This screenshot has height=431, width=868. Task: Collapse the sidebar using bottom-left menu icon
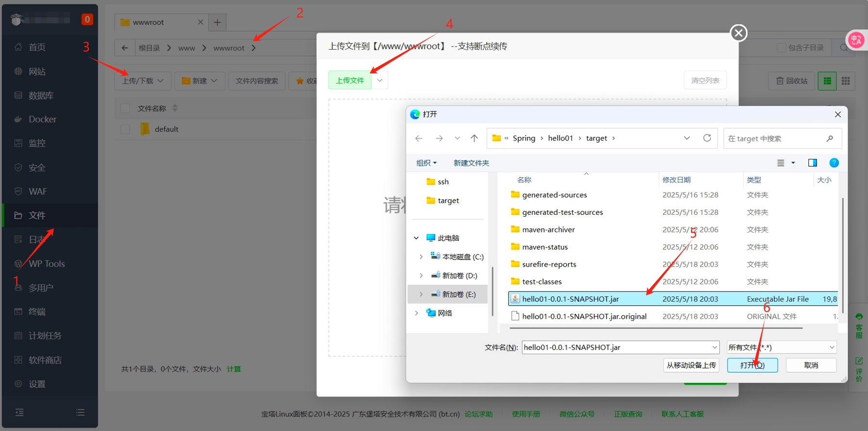(x=19, y=413)
